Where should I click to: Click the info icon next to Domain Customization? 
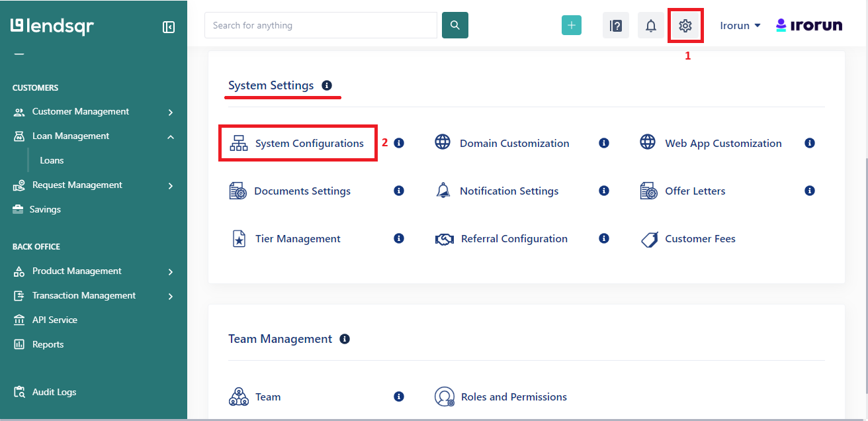(603, 142)
